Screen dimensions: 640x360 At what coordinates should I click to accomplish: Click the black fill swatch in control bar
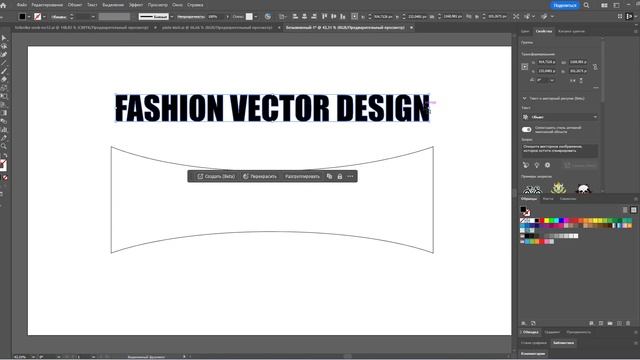(x=22, y=17)
